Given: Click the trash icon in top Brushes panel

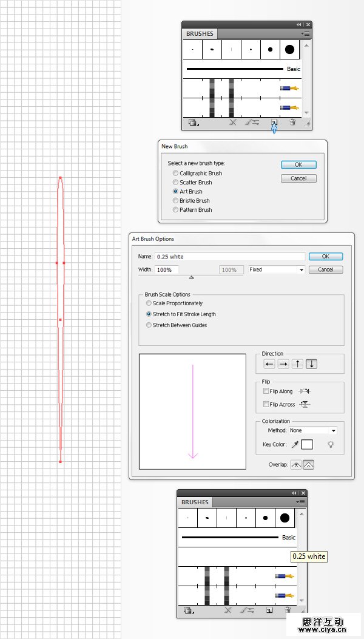Looking at the screenshot, I should [x=292, y=122].
